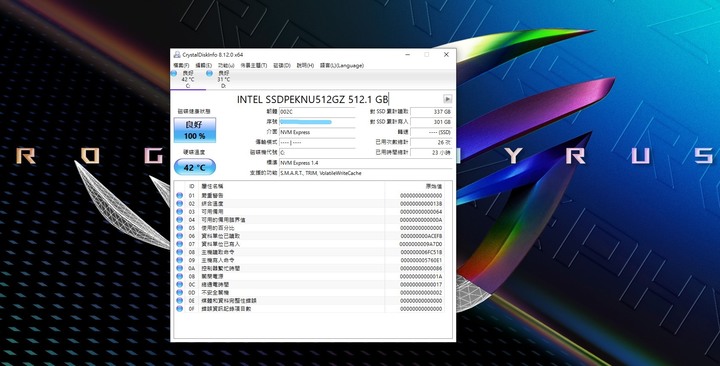This screenshot has width=720, height=366.
Task: Click status orb for attribute ID 05
Action: [180, 228]
